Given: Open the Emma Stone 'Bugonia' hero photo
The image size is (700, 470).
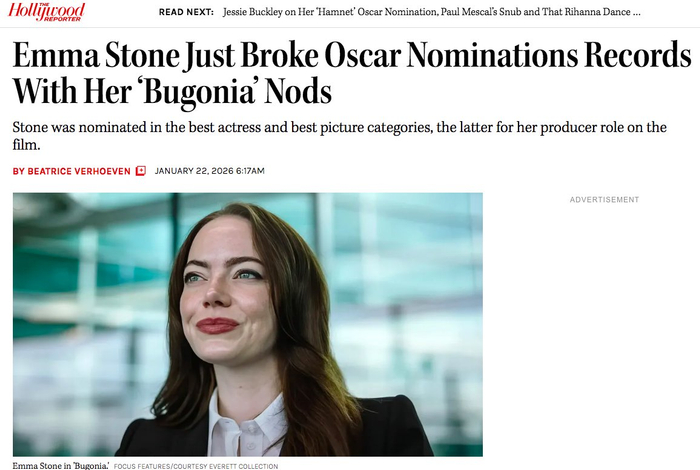Looking at the screenshot, I should (x=247, y=324).
